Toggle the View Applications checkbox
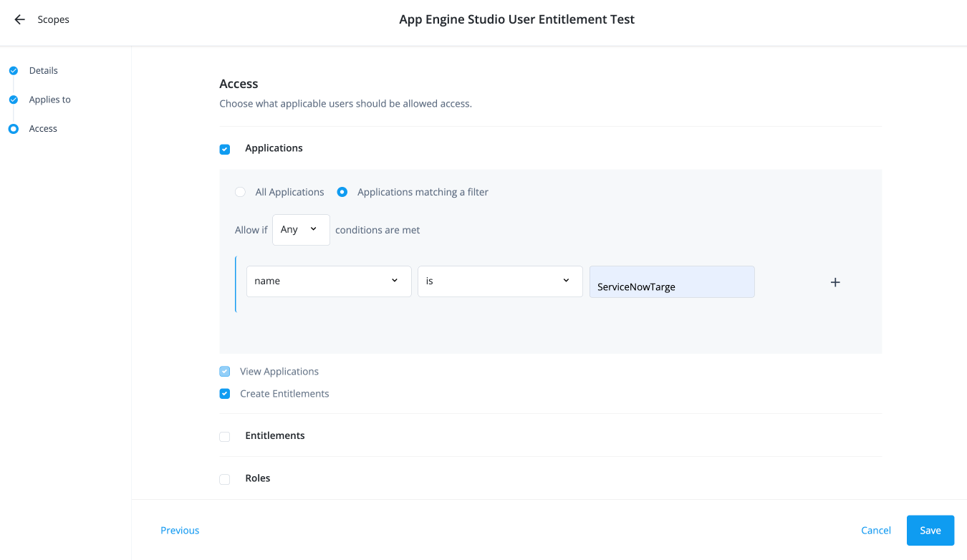Screen dimensions: 967x560 pos(225,372)
